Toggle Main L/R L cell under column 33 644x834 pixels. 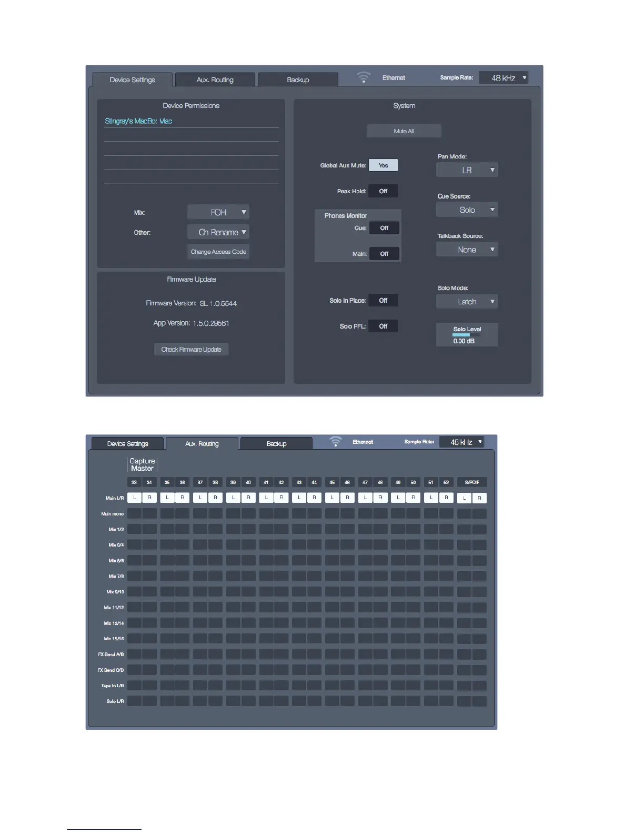point(134,498)
